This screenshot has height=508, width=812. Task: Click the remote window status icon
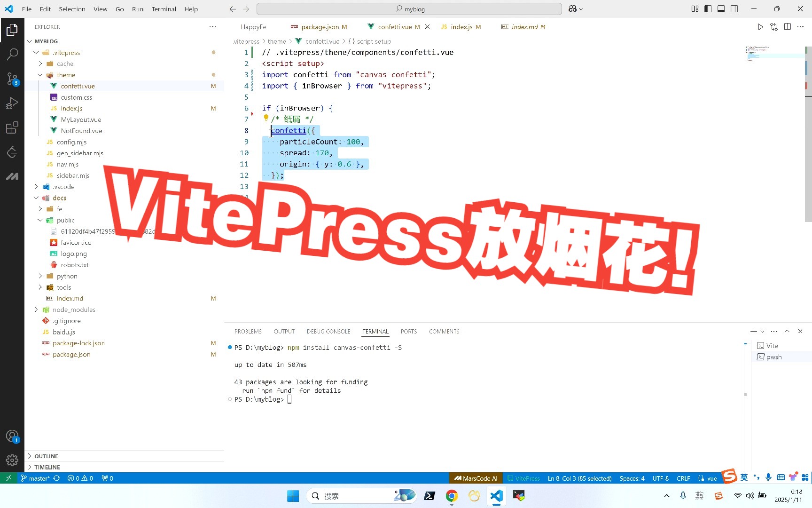pos(8,478)
